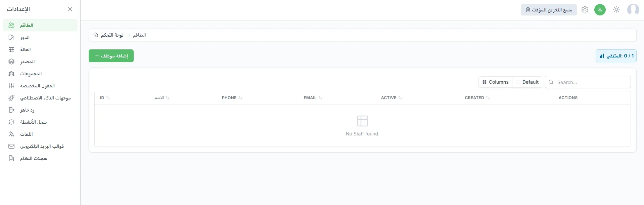Click the 'No Staff found.' message
Screen dimensions: 644x205
(363, 134)
